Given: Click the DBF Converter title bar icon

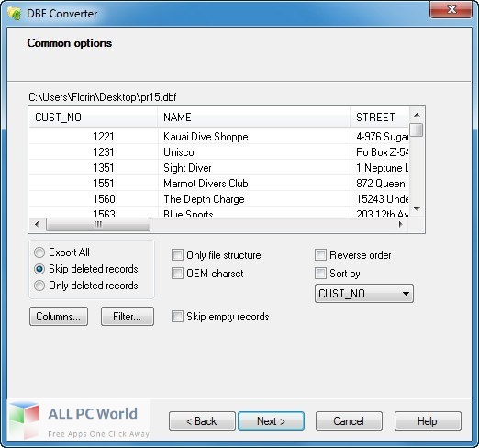Looking at the screenshot, I should click(15, 14).
